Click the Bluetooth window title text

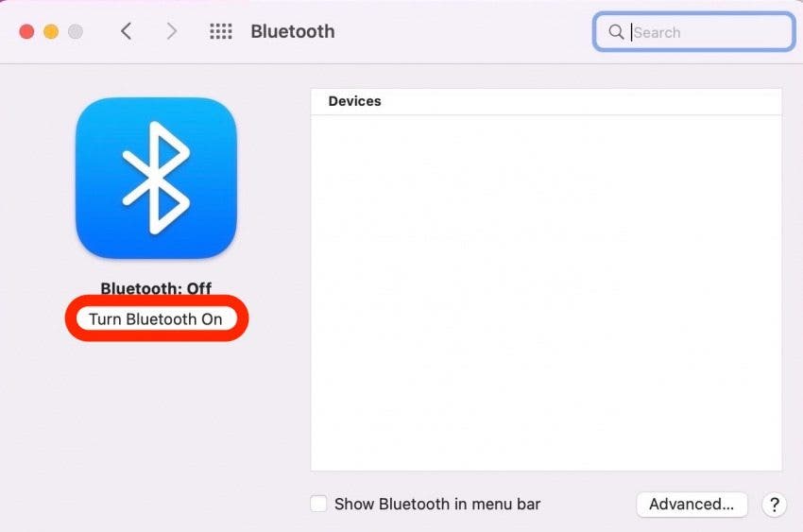tap(293, 31)
